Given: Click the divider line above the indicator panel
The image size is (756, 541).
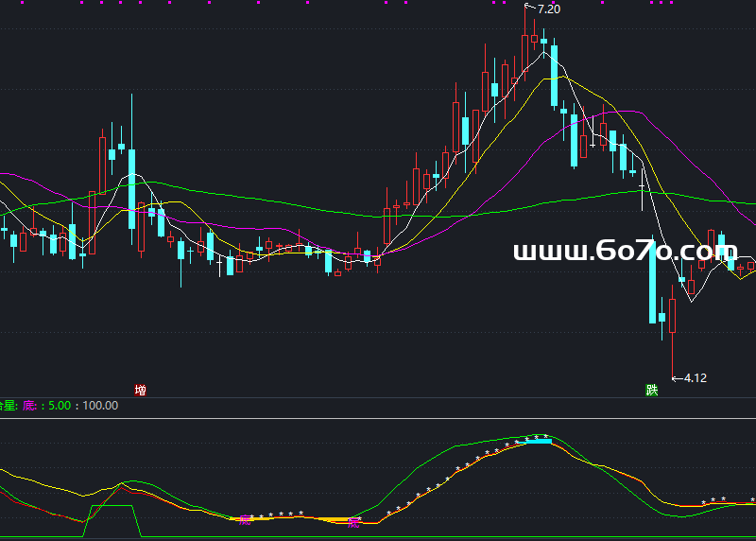Looking at the screenshot, I should pyautogui.click(x=378, y=417).
